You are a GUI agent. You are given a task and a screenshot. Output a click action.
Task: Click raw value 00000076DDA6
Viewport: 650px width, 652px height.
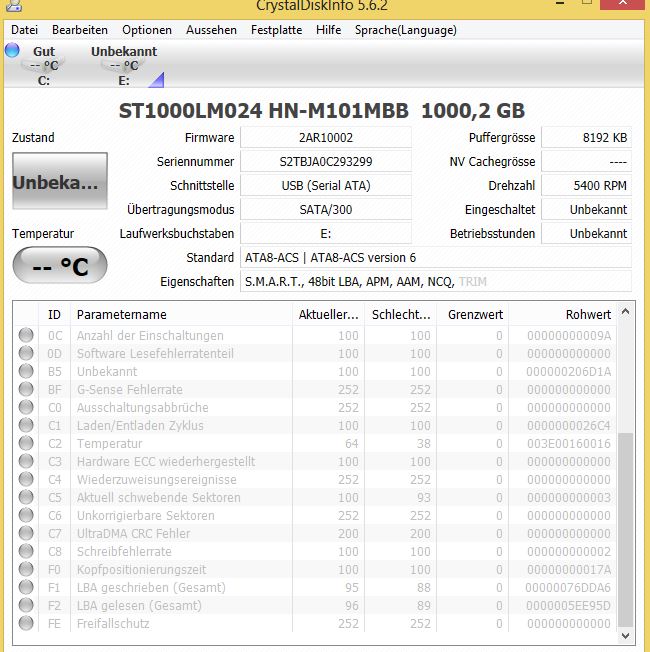[568, 588]
